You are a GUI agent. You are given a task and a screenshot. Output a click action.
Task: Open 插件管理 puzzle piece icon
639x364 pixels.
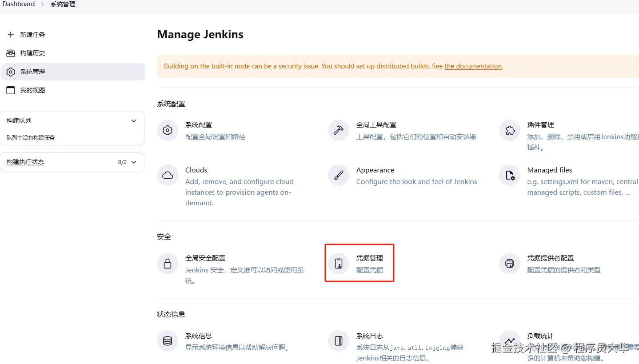pyautogui.click(x=510, y=131)
